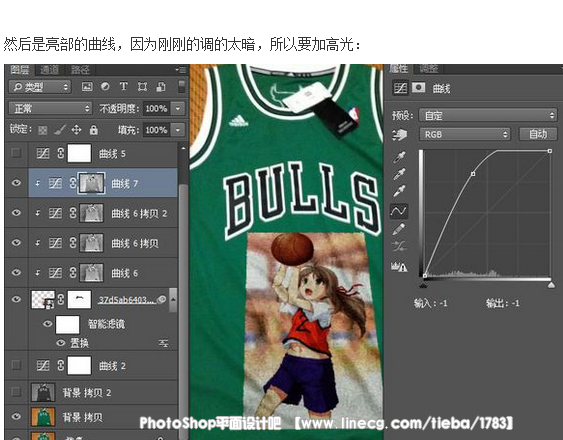Hide the 智能滤镜 smart filters
The width and height of the screenshot is (563, 440).
click(47, 324)
